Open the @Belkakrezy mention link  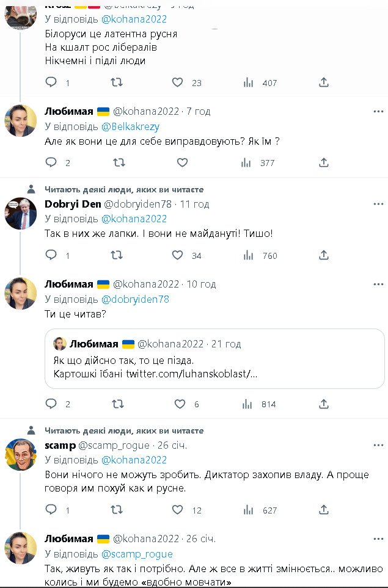130,126
